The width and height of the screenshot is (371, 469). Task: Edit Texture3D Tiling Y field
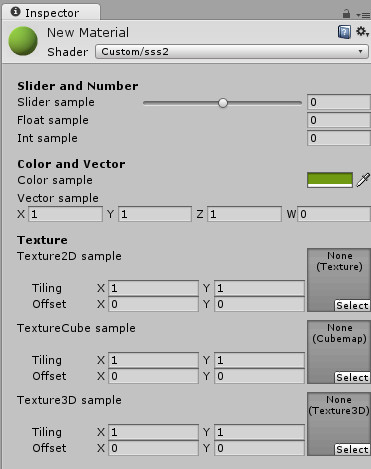pos(259,432)
